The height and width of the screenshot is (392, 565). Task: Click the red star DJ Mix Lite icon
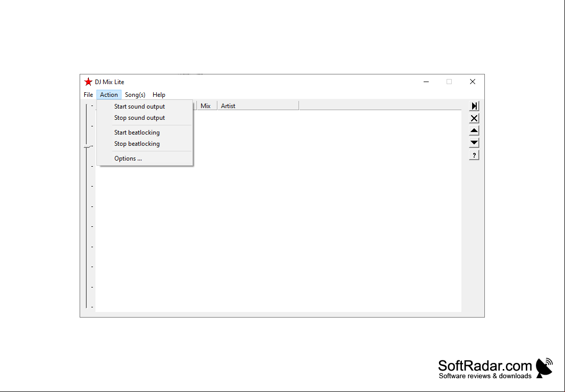click(x=88, y=82)
